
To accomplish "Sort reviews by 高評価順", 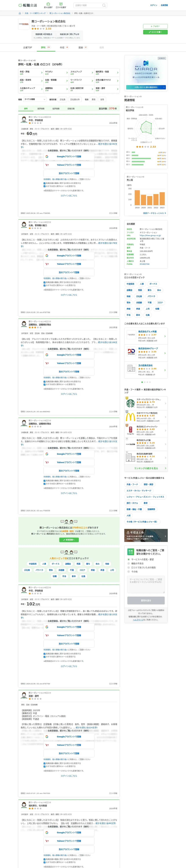I will 41,108.
